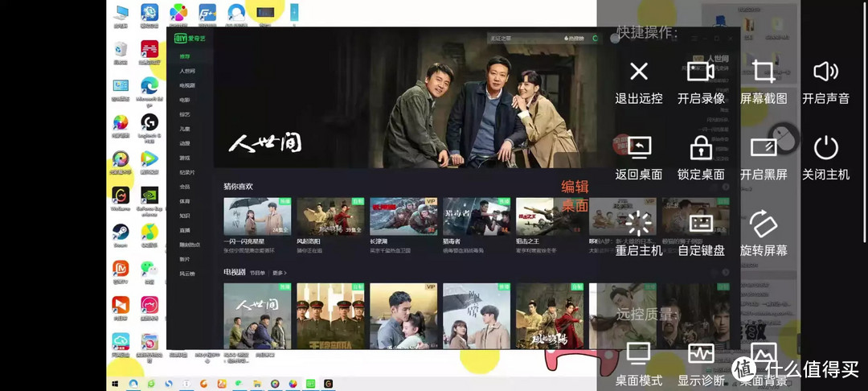Open 直播 in iQIYI sidebar
868x391 pixels.
[x=184, y=230]
